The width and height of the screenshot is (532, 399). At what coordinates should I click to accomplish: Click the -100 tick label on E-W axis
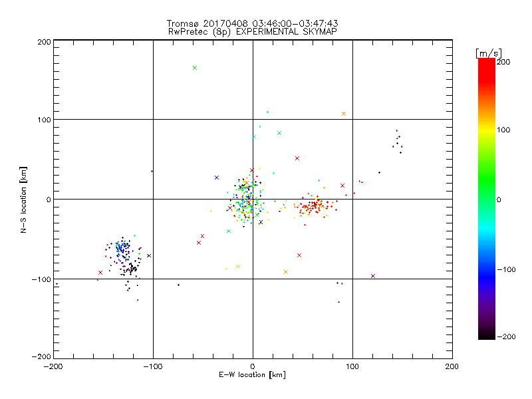click(x=153, y=366)
